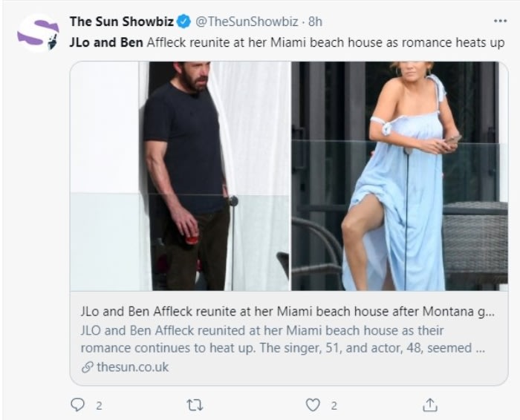This screenshot has height=420, width=520.
Task: Click the link card article headline
Action: pyautogui.click(x=287, y=312)
